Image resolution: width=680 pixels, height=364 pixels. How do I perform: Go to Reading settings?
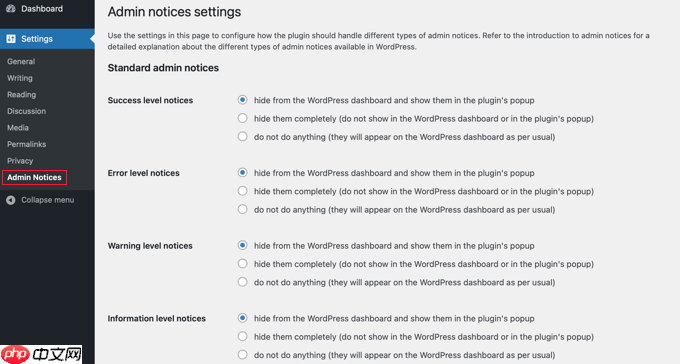click(21, 95)
